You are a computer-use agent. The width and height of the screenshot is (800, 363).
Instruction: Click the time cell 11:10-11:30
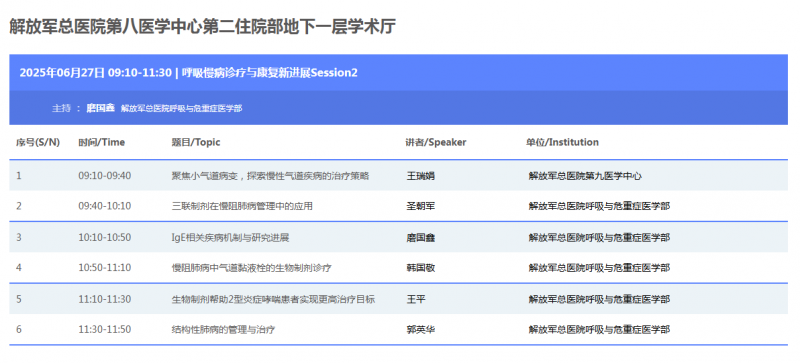coord(105,299)
